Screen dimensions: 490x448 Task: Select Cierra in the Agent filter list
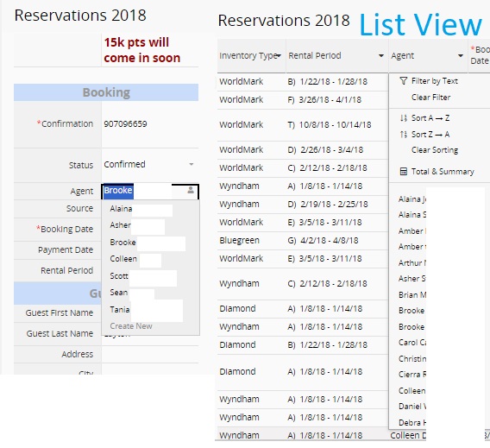tap(411, 375)
